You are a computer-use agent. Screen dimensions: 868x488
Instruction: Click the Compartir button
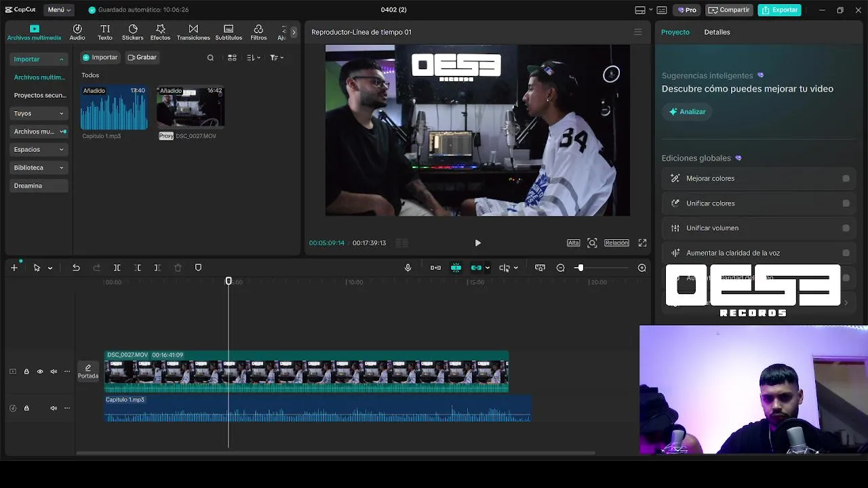(729, 9)
